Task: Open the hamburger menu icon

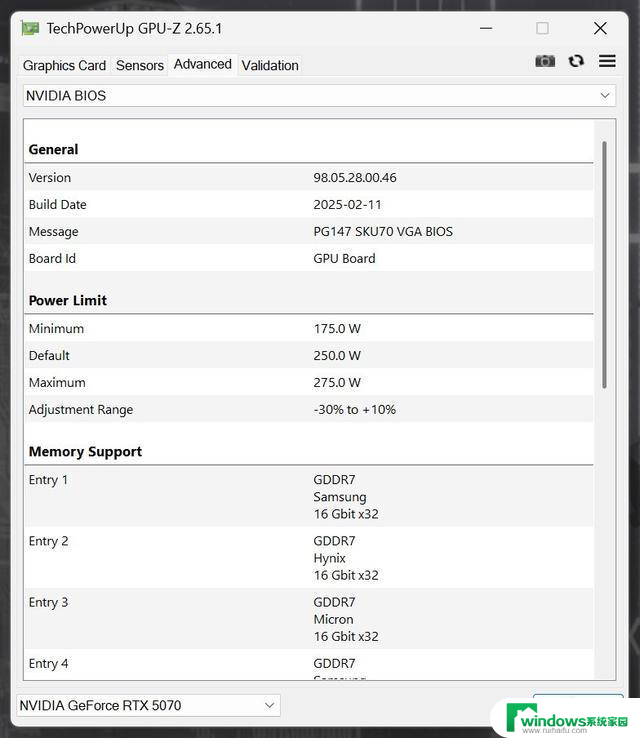Action: coord(607,61)
